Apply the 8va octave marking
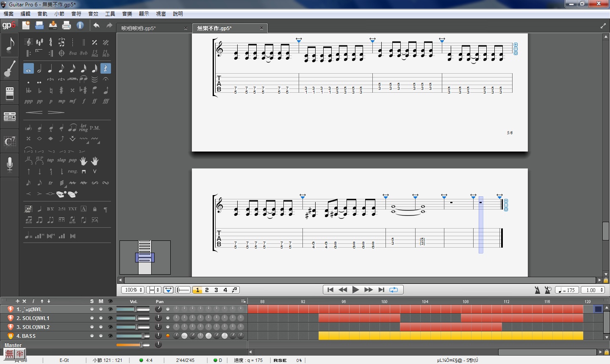Image resolution: width=610 pixels, height=364 pixels. pos(73,53)
